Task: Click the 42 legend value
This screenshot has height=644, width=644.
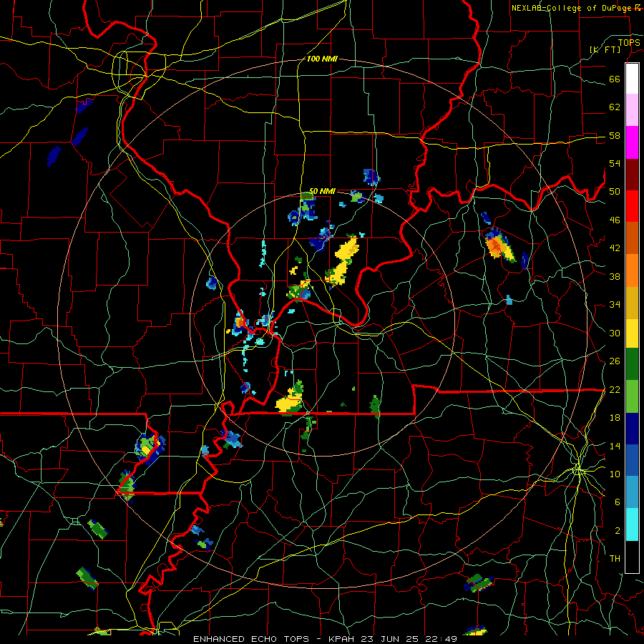Action: pos(615,248)
